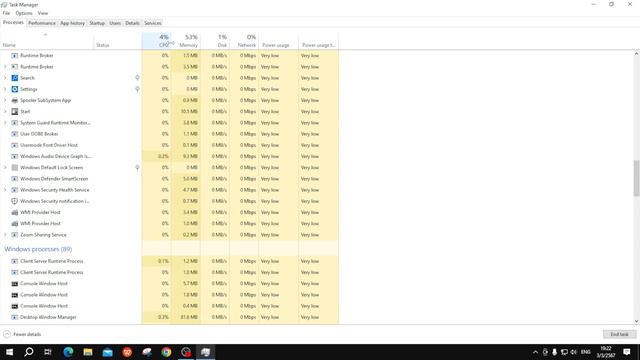The height and width of the screenshot is (360, 640).
Task: Expand the Runtime Broker 3.5 MB row
Action: click(x=5, y=67)
